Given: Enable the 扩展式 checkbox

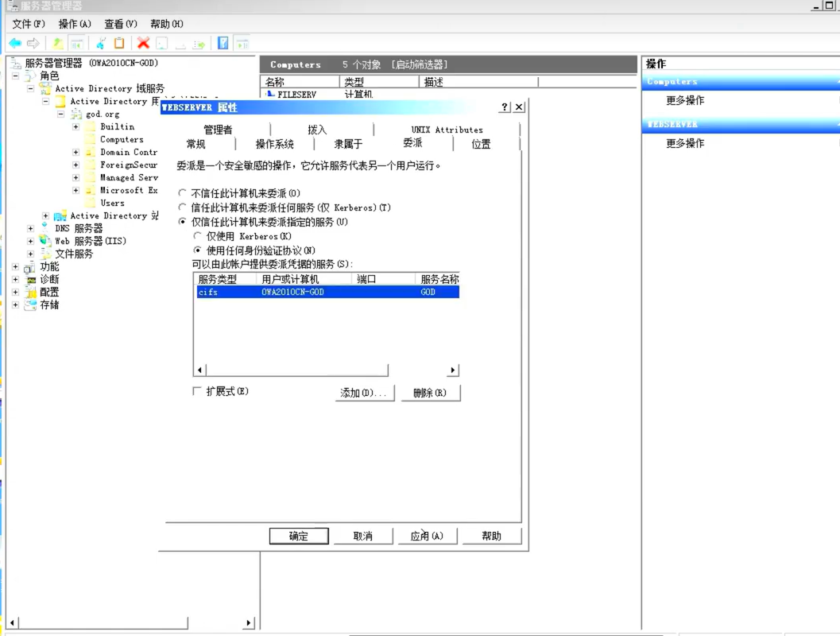Looking at the screenshot, I should click(197, 391).
